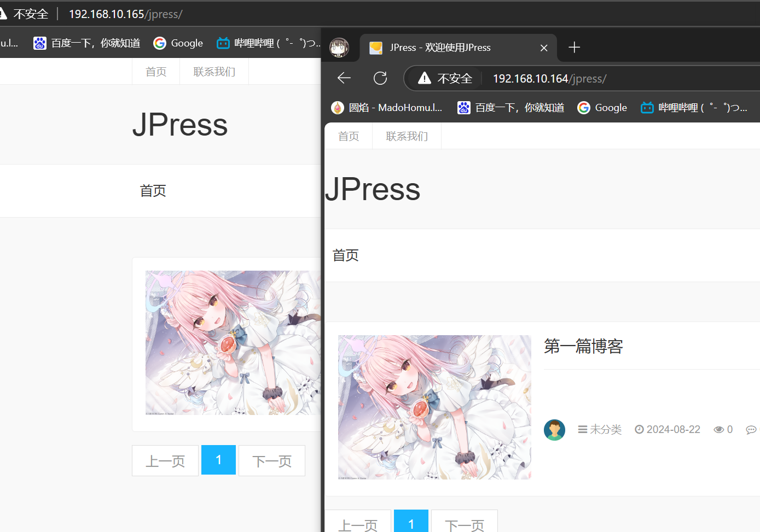The height and width of the screenshot is (532, 760).
Task: Open the 百度一下 bookmark in the back window
Action: (x=86, y=43)
